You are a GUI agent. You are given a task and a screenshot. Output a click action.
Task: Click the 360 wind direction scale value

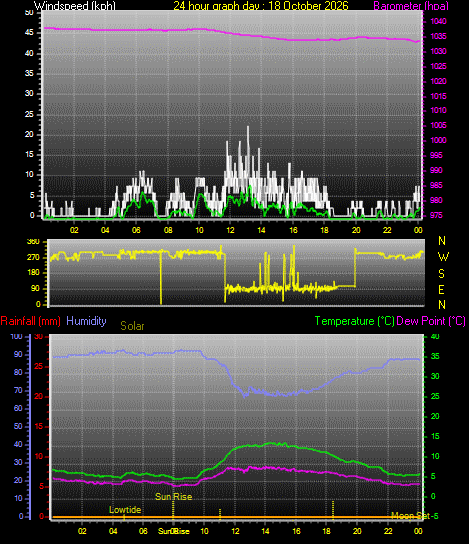33,242
